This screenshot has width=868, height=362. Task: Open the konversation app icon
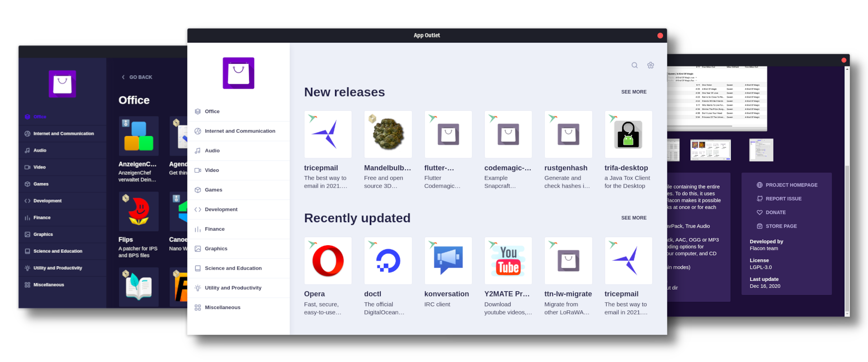448,261
